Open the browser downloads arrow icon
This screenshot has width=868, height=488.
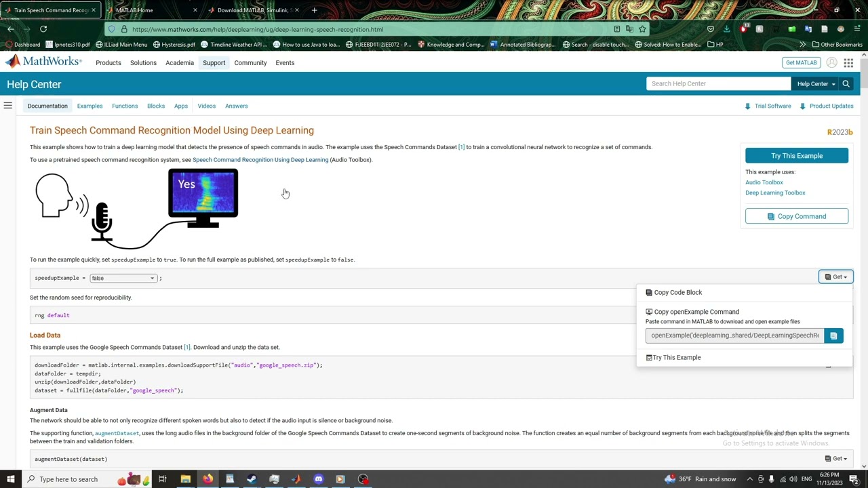point(726,29)
